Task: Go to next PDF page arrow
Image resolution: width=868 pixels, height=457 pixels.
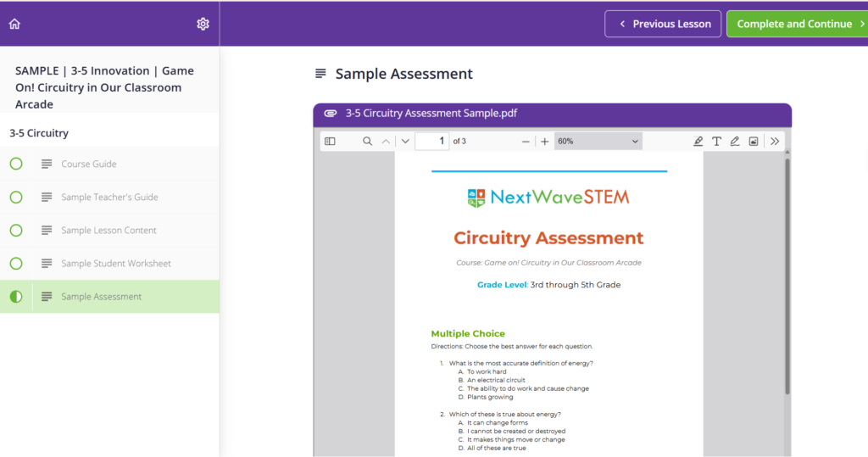Action: (x=405, y=142)
